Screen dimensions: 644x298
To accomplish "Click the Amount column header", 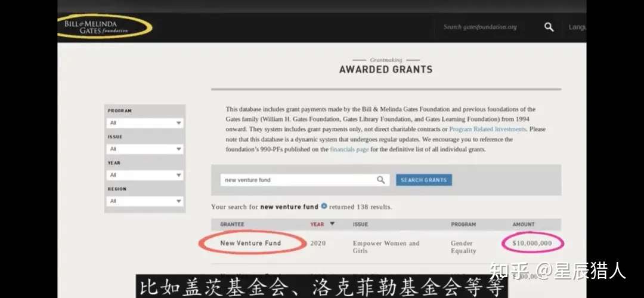I will [524, 225].
